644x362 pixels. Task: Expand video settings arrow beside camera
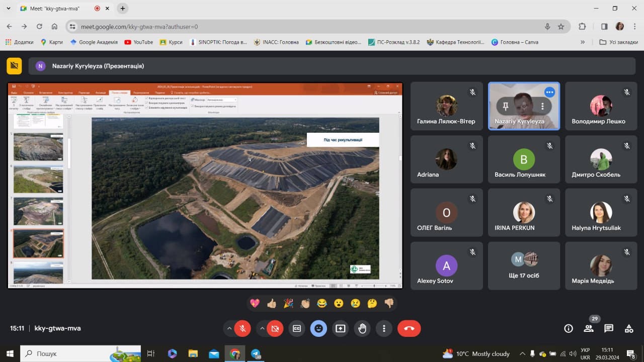pyautogui.click(x=262, y=328)
